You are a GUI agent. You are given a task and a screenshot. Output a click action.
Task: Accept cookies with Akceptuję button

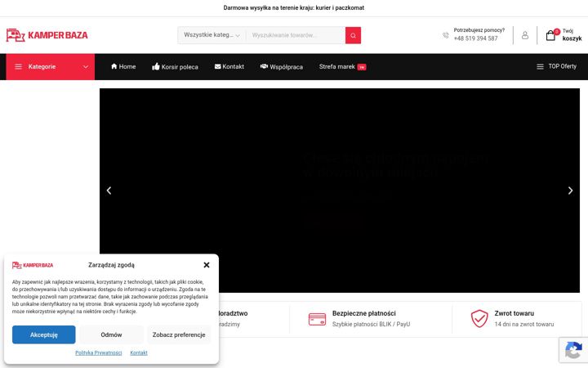pos(44,334)
